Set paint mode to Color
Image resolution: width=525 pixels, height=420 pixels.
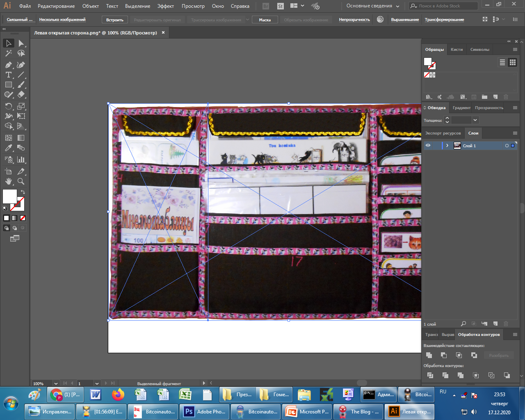pos(6,218)
